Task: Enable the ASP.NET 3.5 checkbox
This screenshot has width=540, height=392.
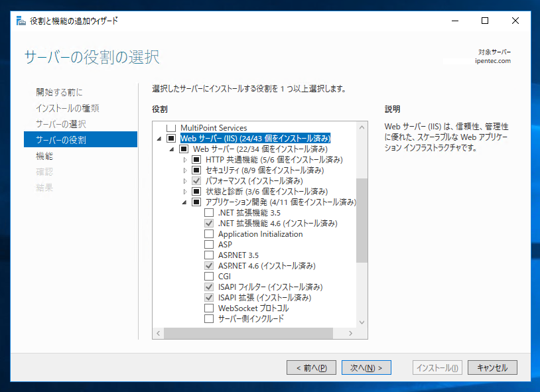Action: 209,255
